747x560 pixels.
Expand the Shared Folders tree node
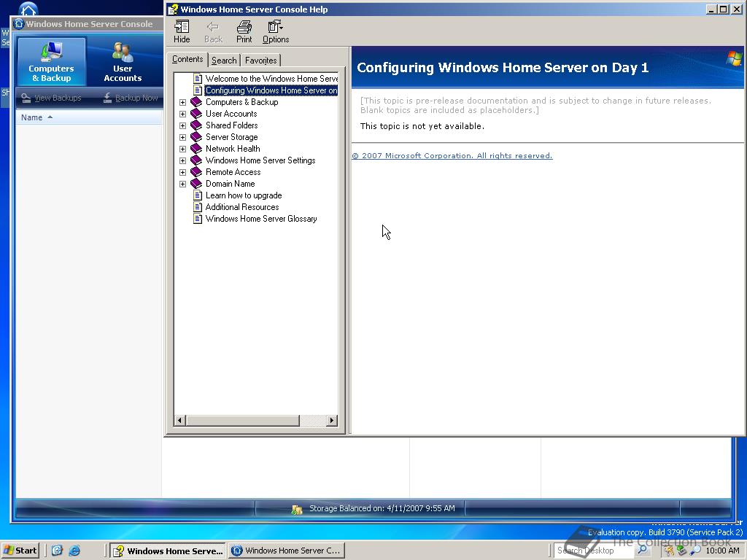182,125
